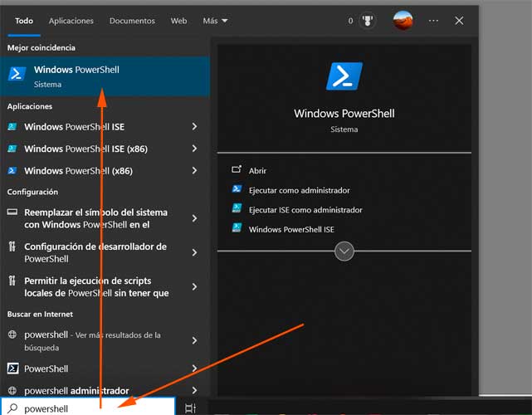This screenshot has height=415, width=532.
Task: Open Task View from the taskbar
Action: 190,408
